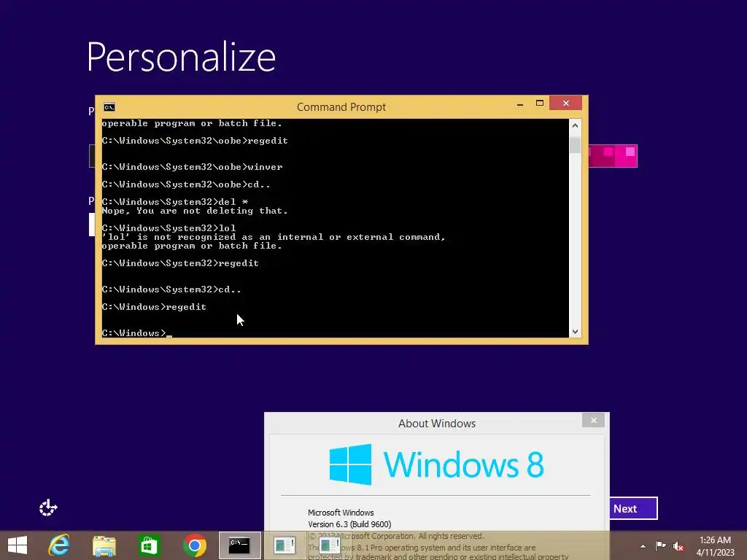The height and width of the screenshot is (560, 747).
Task: Close the Command Prompt window
Action: (x=565, y=103)
